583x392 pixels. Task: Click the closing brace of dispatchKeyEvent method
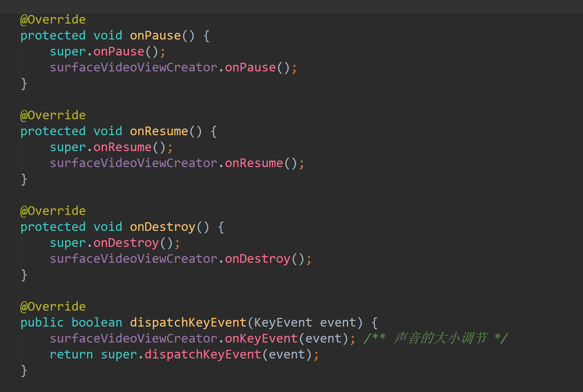(x=24, y=371)
